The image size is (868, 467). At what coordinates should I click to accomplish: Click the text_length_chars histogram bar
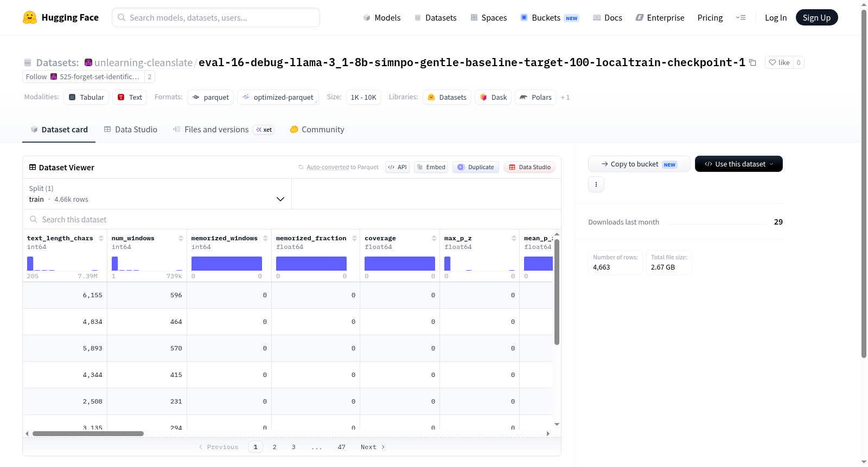tap(30, 264)
